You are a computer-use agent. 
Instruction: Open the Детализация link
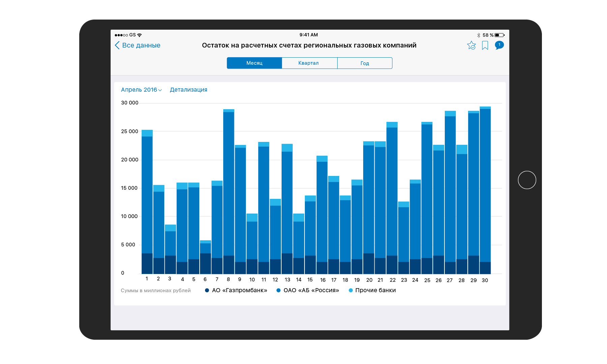pos(189,90)
